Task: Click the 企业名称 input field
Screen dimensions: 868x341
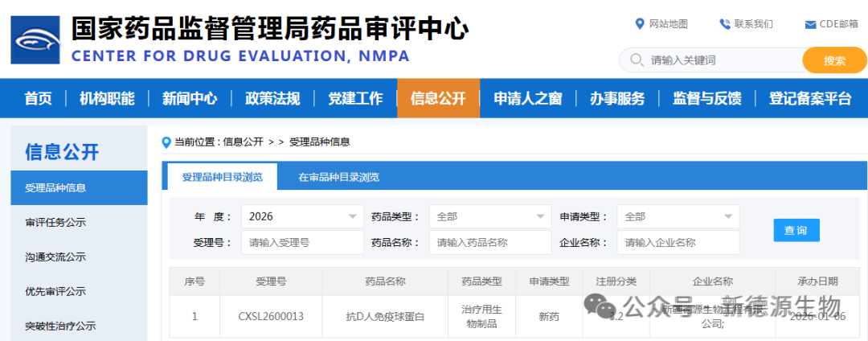Action: coord(678,242)
